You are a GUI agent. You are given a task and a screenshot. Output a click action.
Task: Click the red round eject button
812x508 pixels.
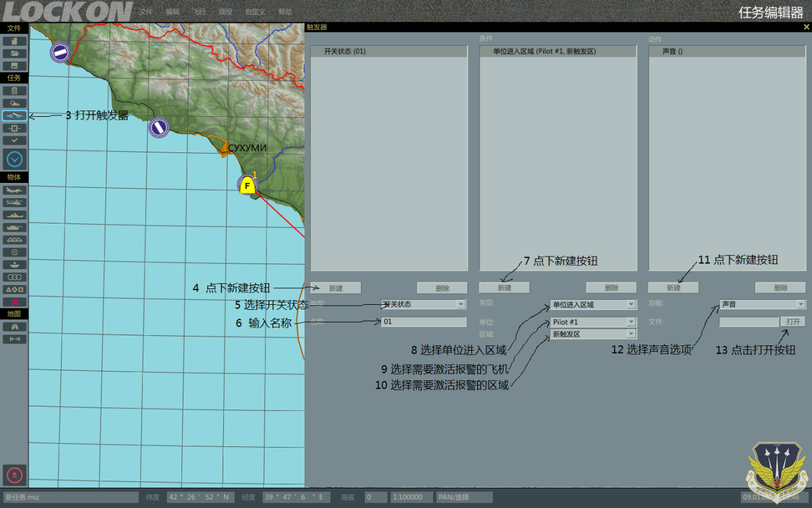pyautogui.click(x=15, y=474)
